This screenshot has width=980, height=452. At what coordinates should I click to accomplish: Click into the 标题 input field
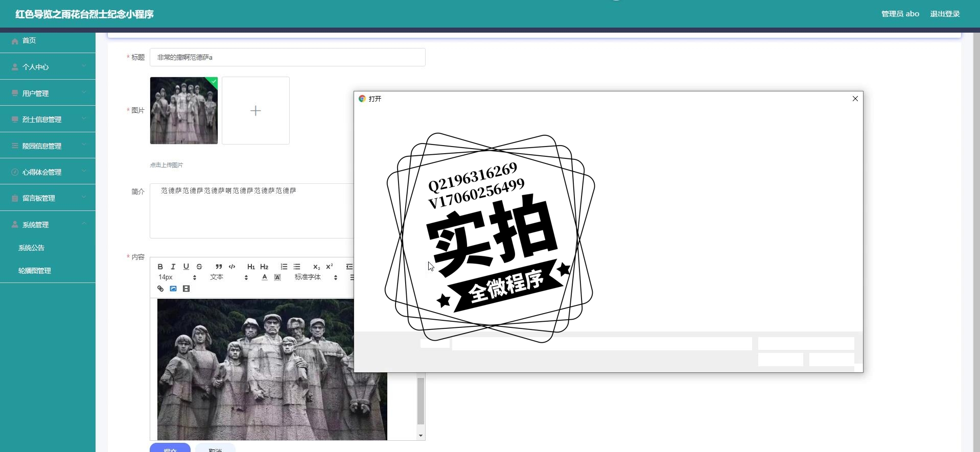pyautogui.click(x=287, y=57)
